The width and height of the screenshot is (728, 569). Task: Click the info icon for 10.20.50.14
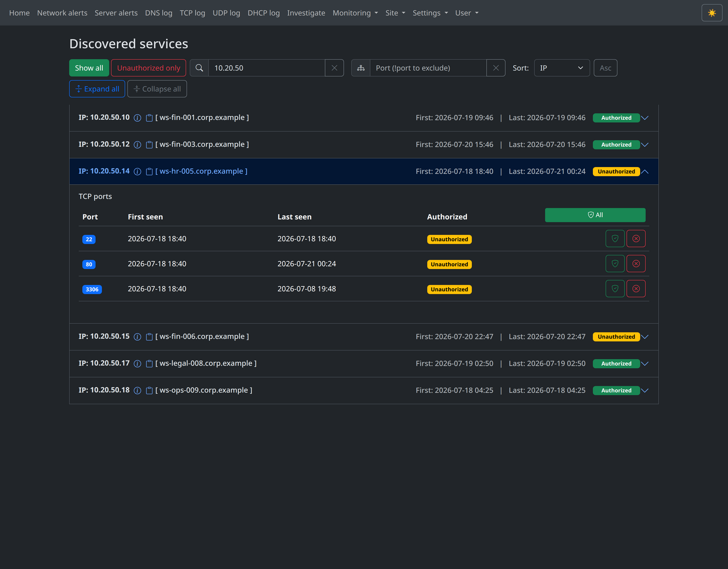pos(137,172)
